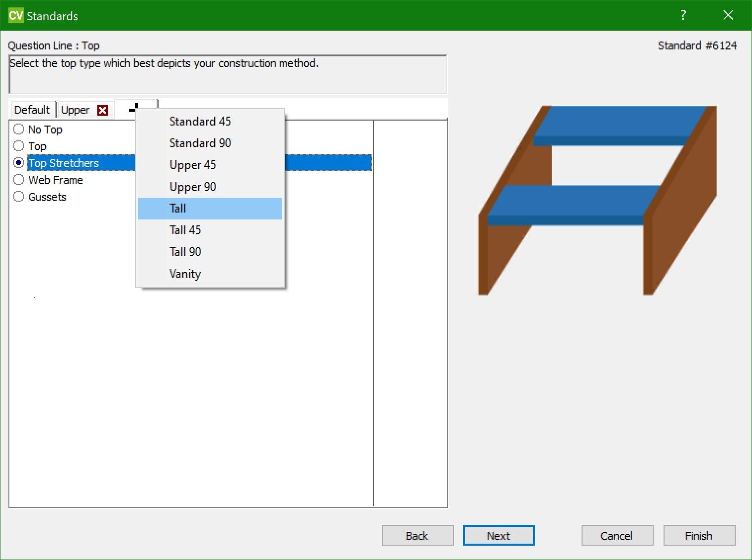This screenshot has width=752, height=560.
Task: Switch to the Upper tab
Action: [75, 110]
